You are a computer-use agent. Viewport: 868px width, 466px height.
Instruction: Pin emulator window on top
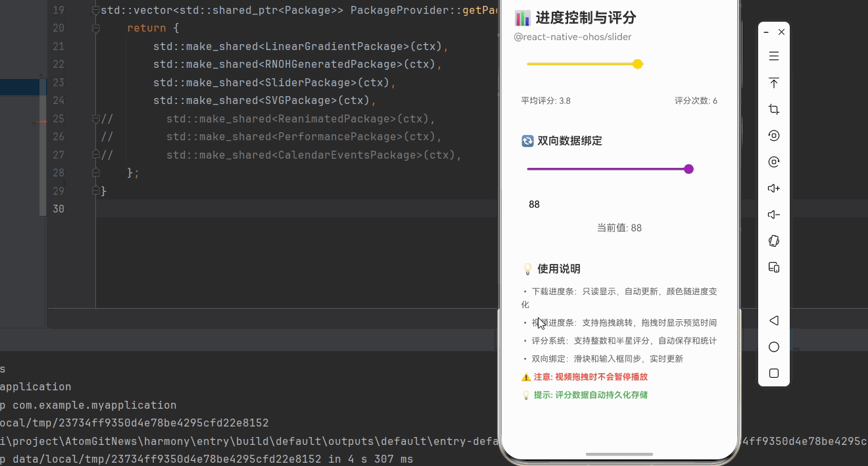point(774,83)
